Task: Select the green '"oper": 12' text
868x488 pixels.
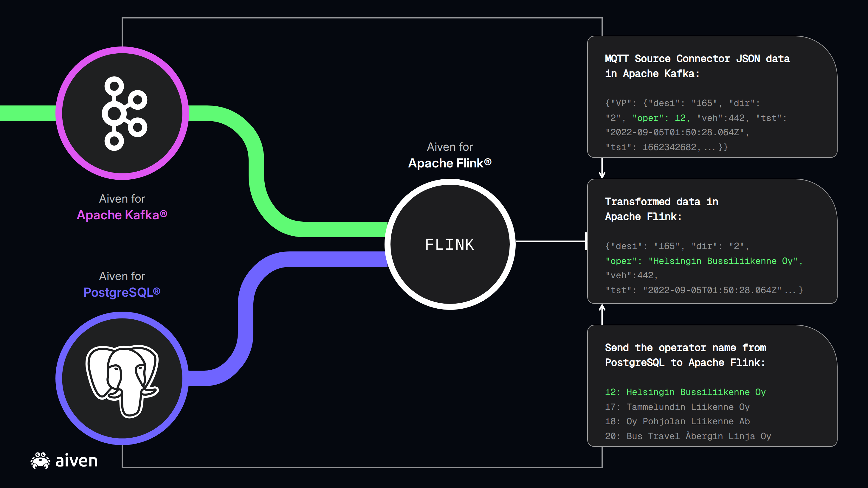Action: pos(661,118)
